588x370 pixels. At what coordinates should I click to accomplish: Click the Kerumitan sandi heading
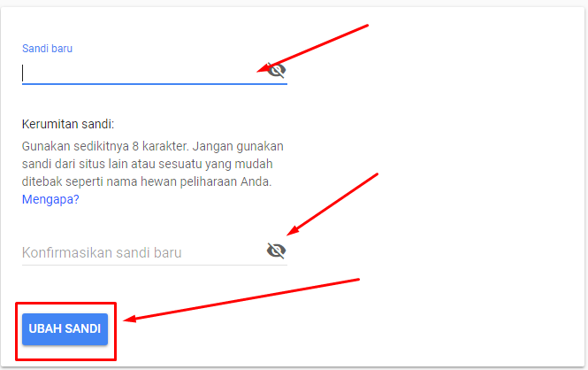68,124
